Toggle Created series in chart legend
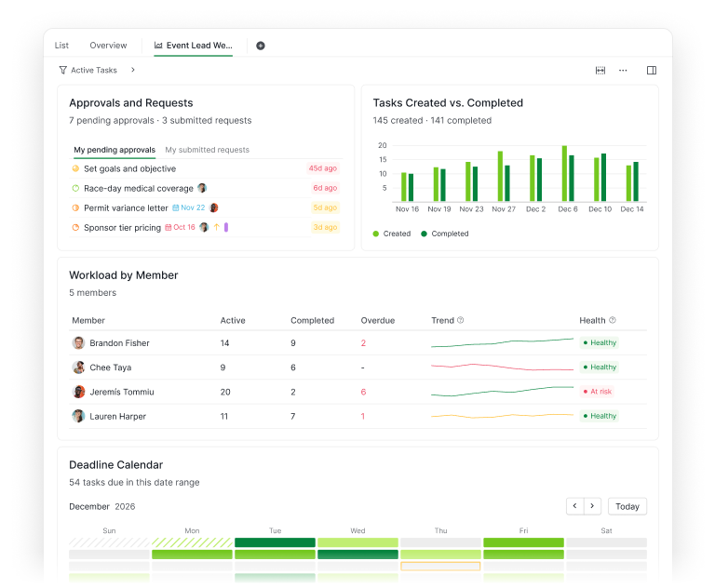The image size is (715, 588). point(392,234)
